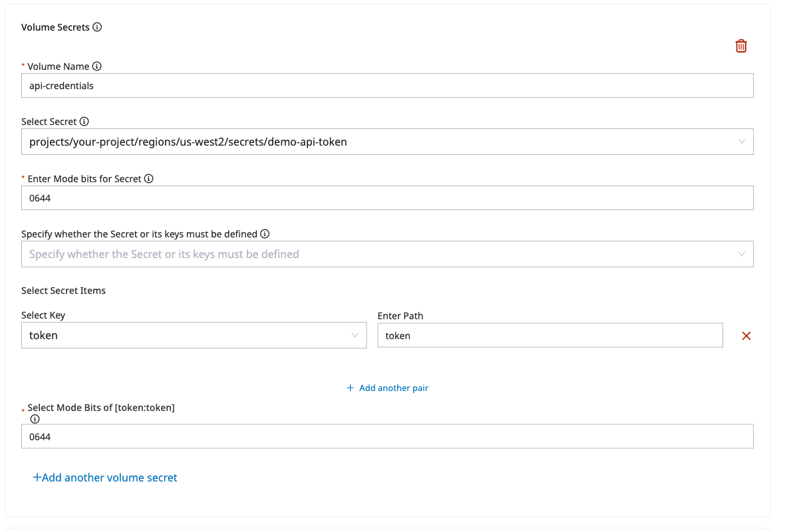Show info tooltip for Volume Secrets heading
Image resolution: width=785 pixels, height=532 pixels.
pyautogui.click(x=97, y=27)
